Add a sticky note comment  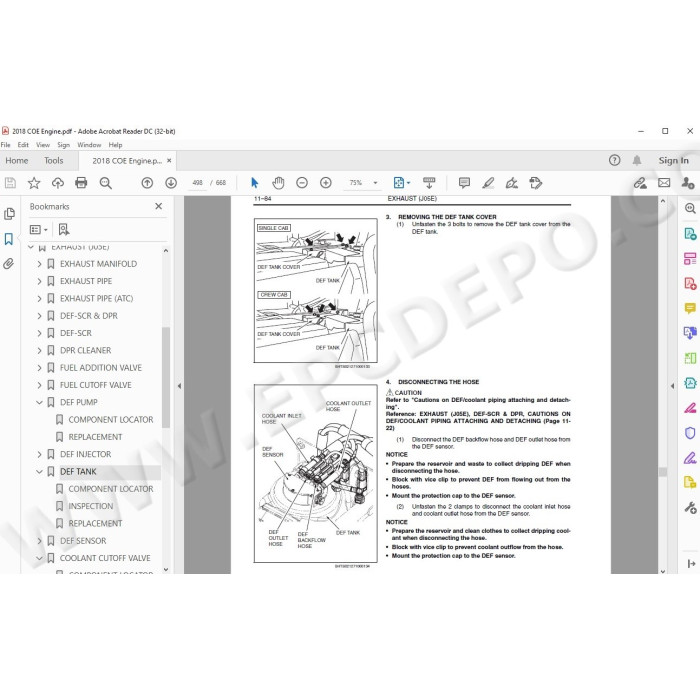464,183
